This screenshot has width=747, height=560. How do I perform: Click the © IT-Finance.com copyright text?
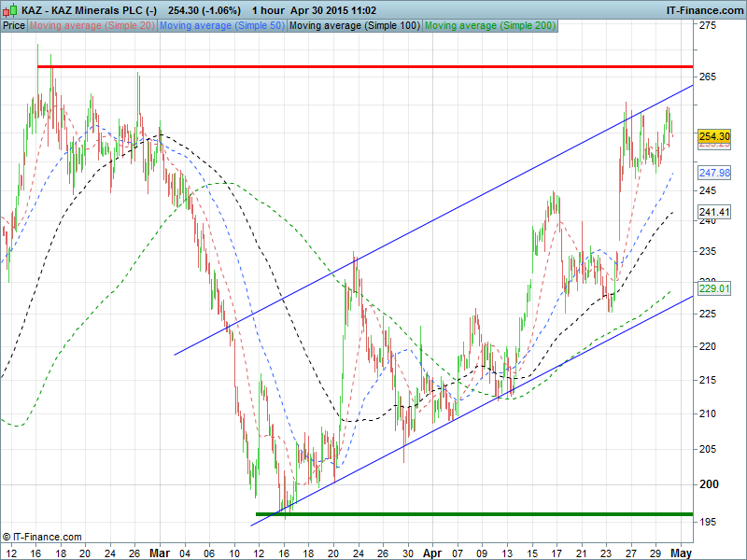click(43, 537)
